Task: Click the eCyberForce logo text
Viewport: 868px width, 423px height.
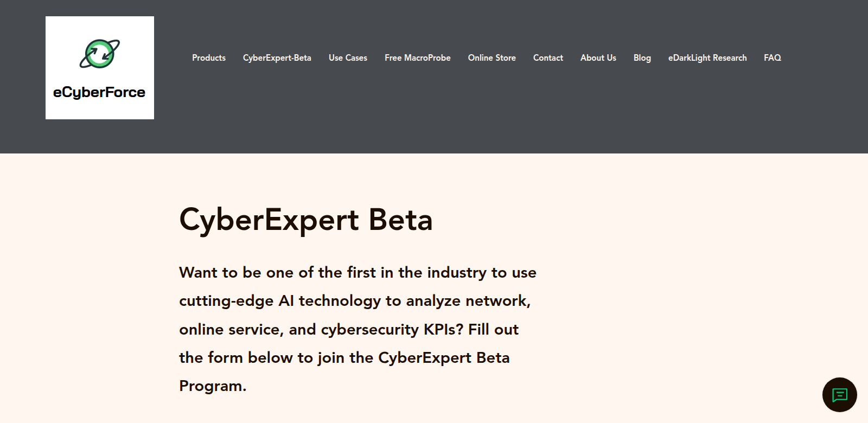Action: [x=99, y=92]
